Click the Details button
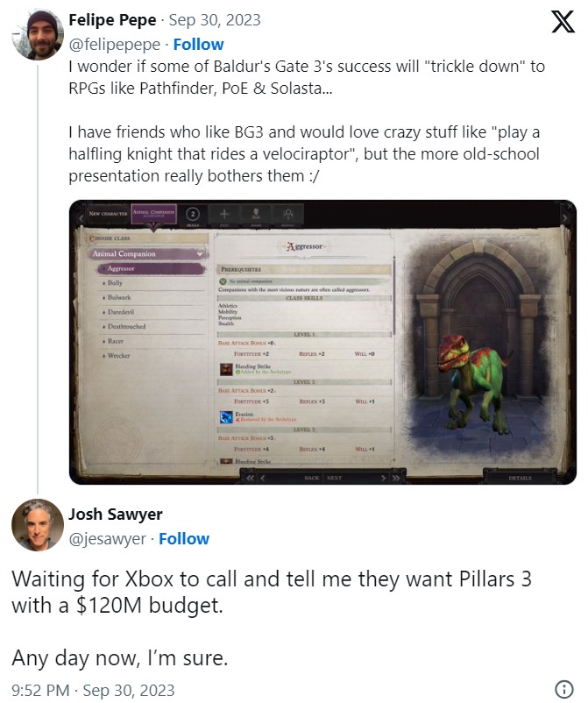Viewport: 588px width, 703px height. (521, 478)
